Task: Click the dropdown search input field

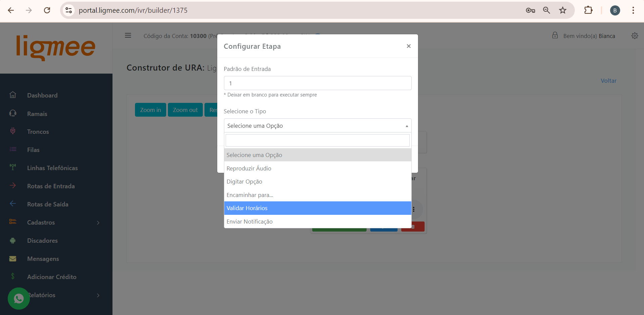Action: click(x=317, y=140)
